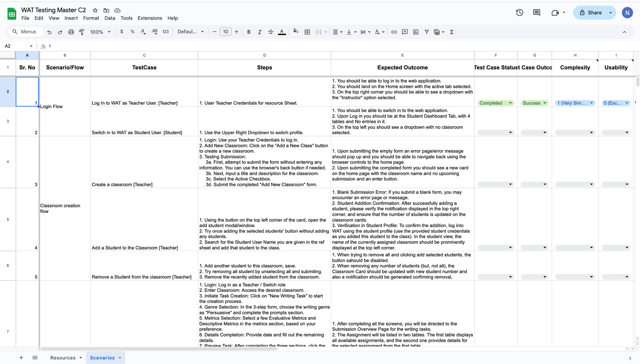640x364 pixels.
Task: Apply percent format icon
Action: coord(132,32)
